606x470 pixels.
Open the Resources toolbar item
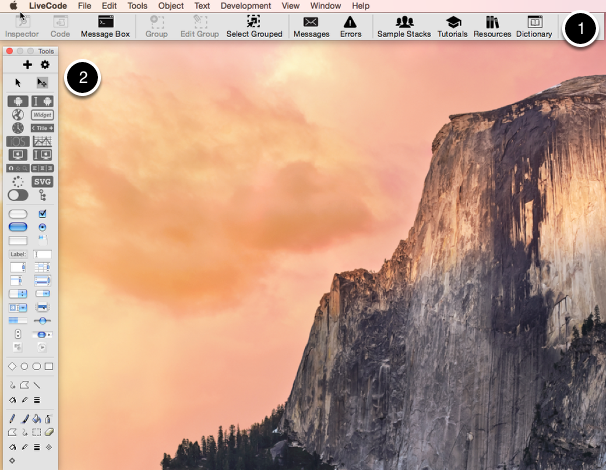pyautogui.click(x=492, y=26)
